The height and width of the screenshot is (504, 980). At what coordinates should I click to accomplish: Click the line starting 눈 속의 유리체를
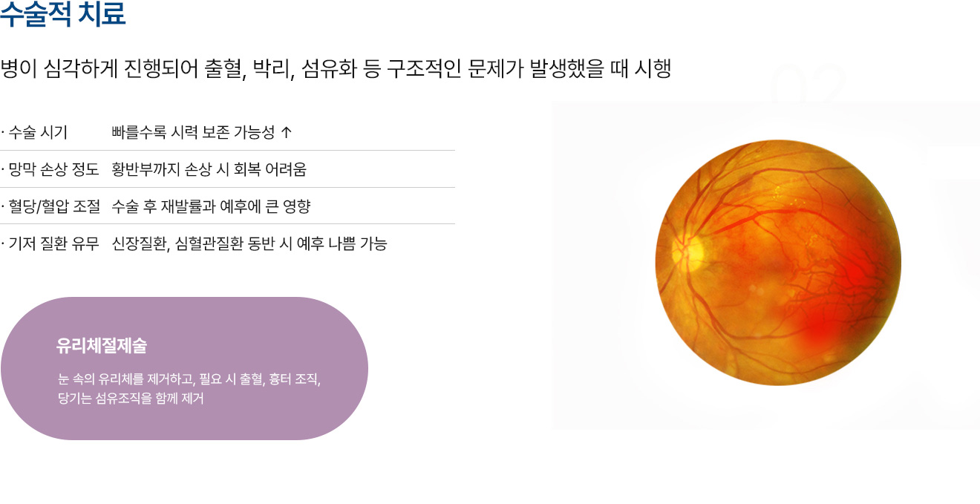tap(189, 379)
